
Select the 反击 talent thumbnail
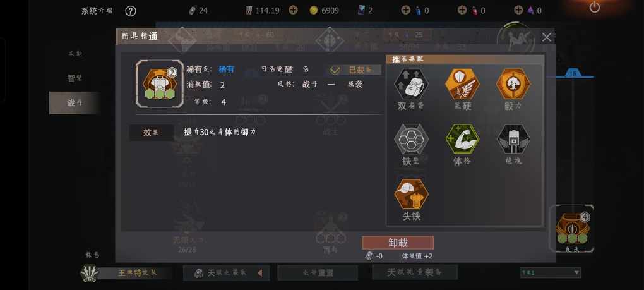[x=572, y=228]
